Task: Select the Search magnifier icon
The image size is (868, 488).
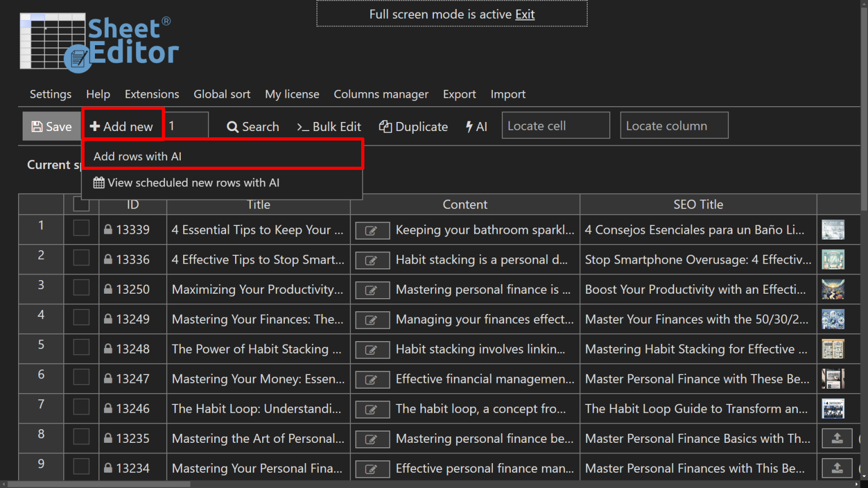Action: 232,127
